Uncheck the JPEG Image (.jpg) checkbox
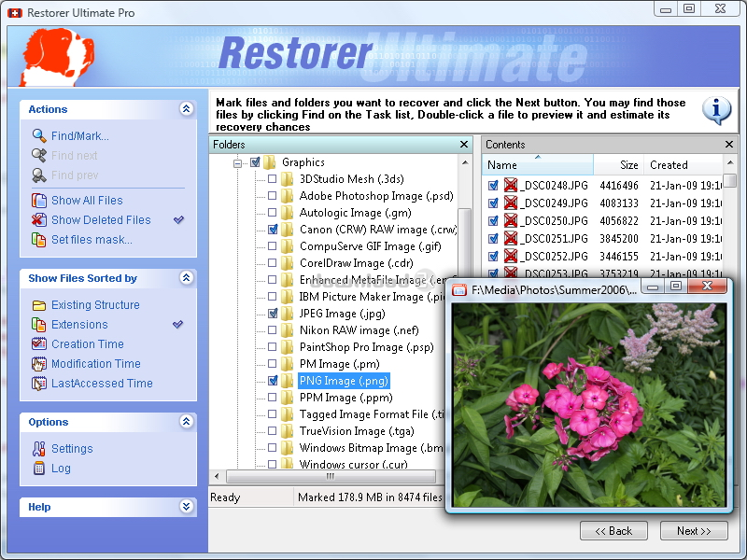 pyautogui.click(x=273, y=314)
